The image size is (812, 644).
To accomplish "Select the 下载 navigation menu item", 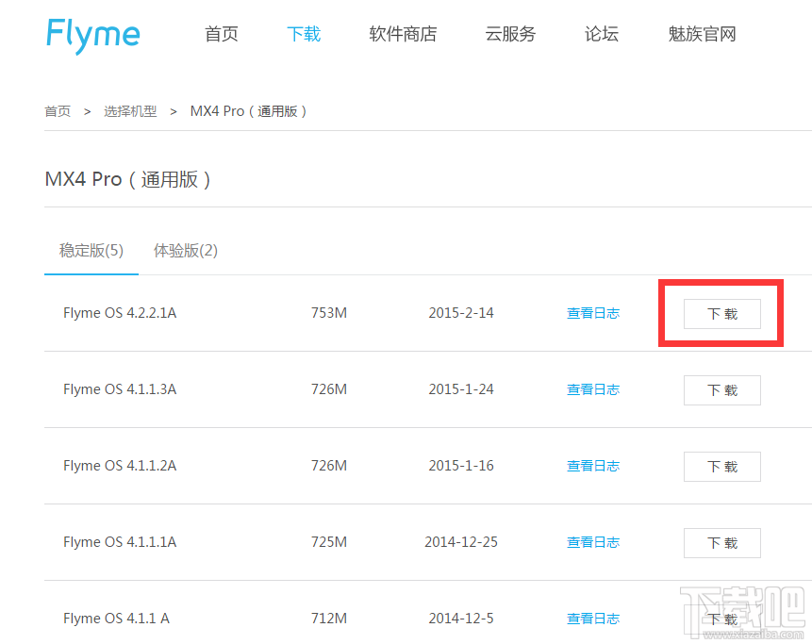I will 304,35.
